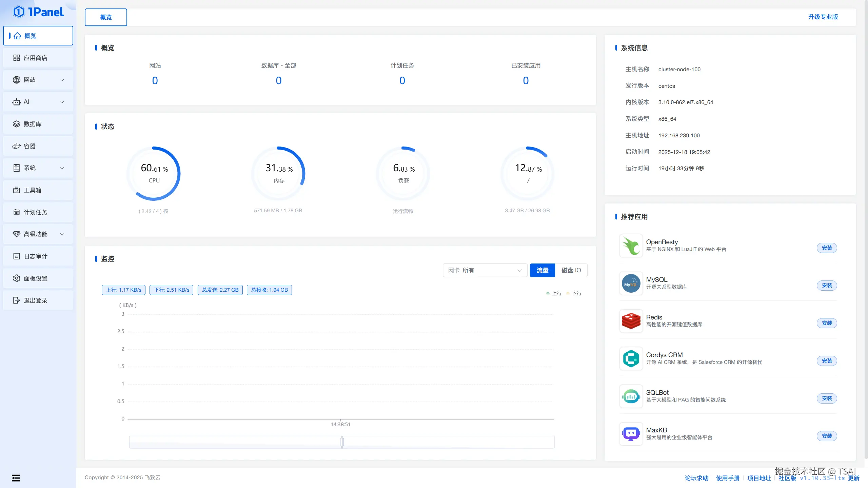This screenshot has height=488, width=868.
Task: Select the Traffic (流量) monitor toggle
Action: (542, 270)
